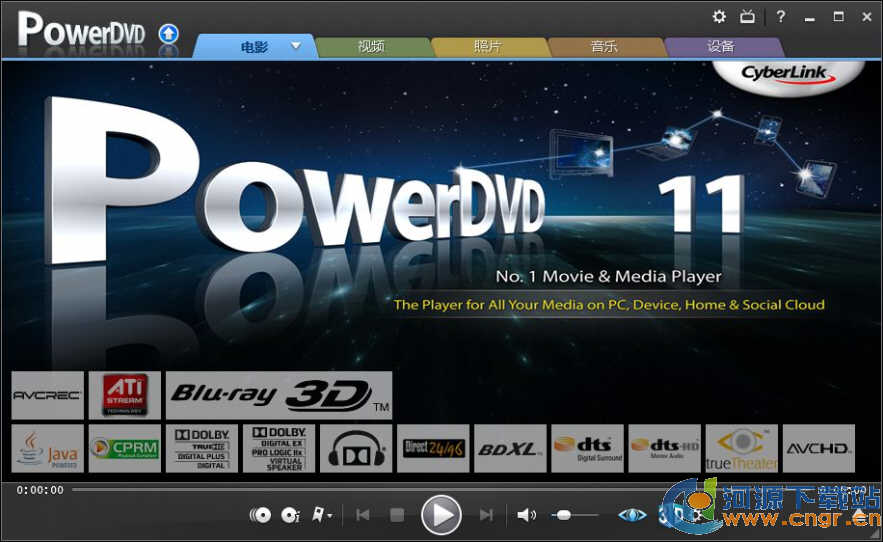
Task: Open the 照片 tab
Action: click(x=488, y=47)
